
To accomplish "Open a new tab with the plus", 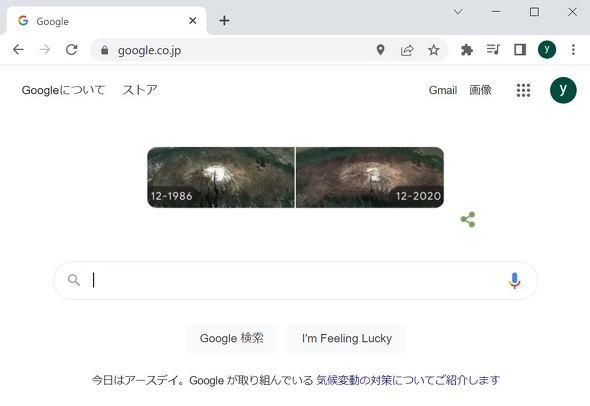I will coord(224,21).
